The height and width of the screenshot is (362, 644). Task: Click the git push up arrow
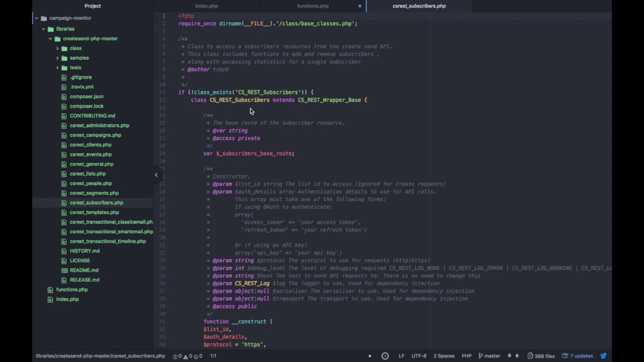(x=517, y=356)
